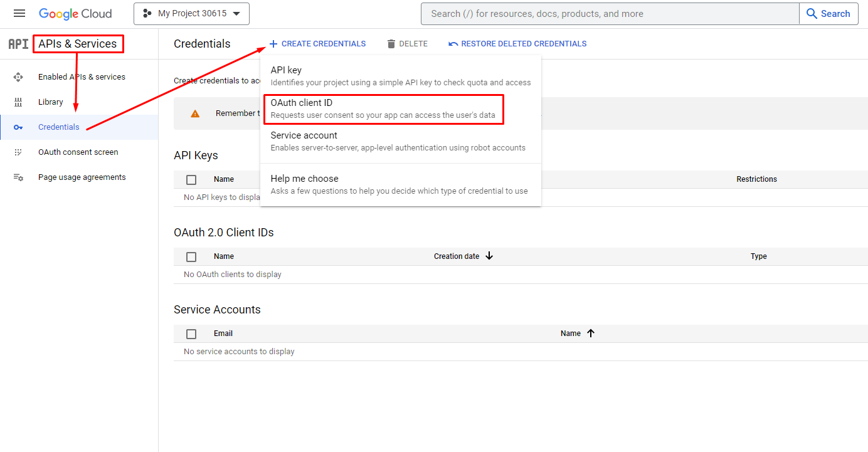Open the Library page
This screenshot has width=868, height=452.
point(51,102)
